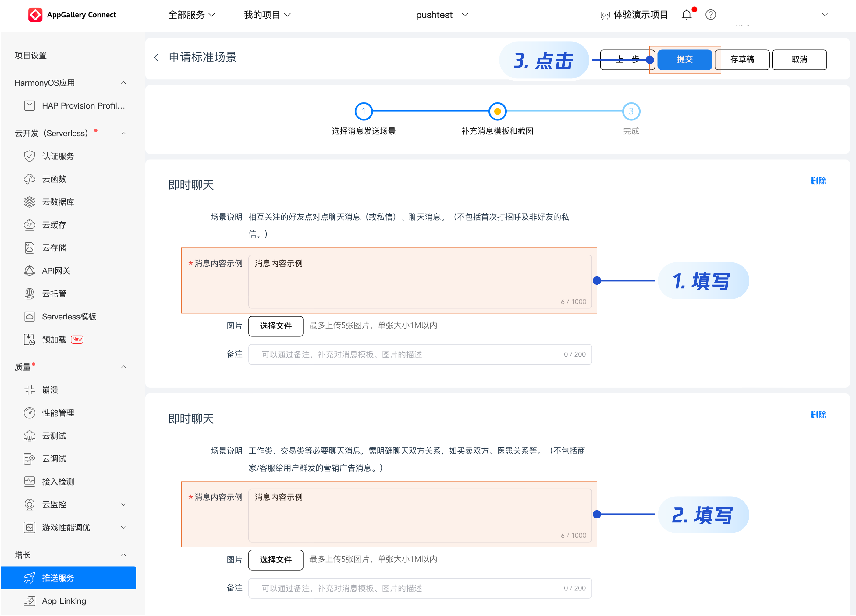Open the 全部服务 dropdown

tap(192, 15)
